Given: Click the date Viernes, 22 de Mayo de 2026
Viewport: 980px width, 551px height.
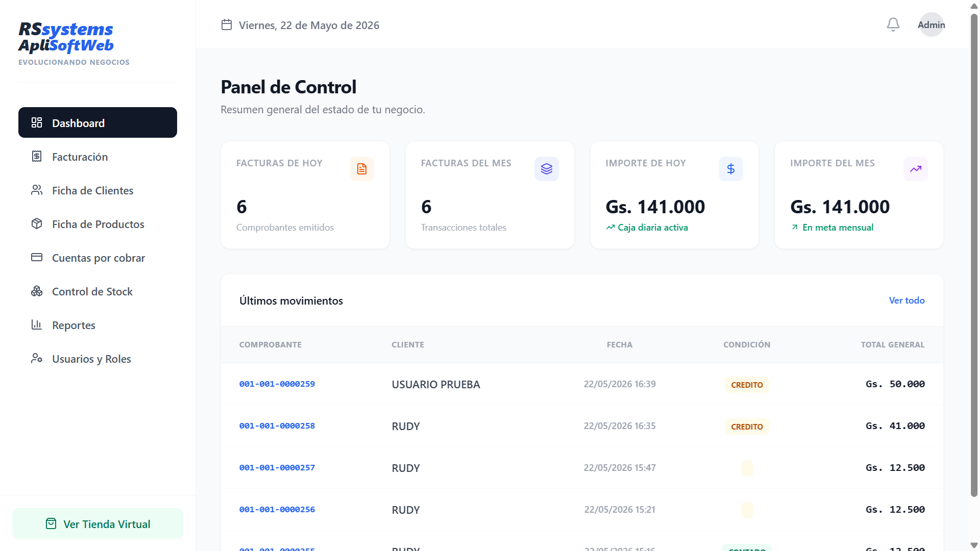Looking at the screenshot, I should [x=309, y=25].
